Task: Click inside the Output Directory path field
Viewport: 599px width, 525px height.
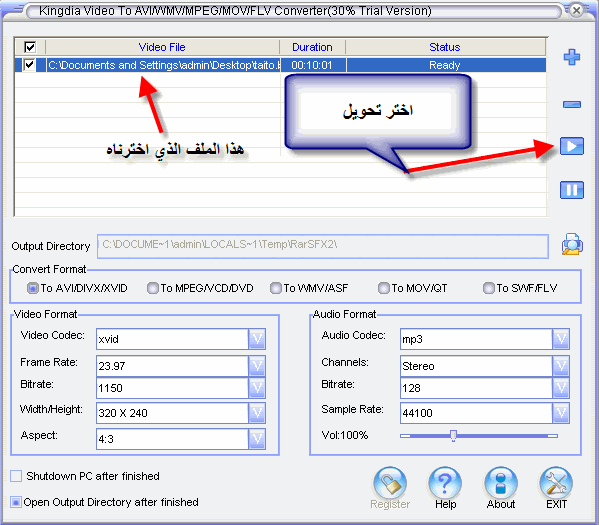Action: pos(323,246)
